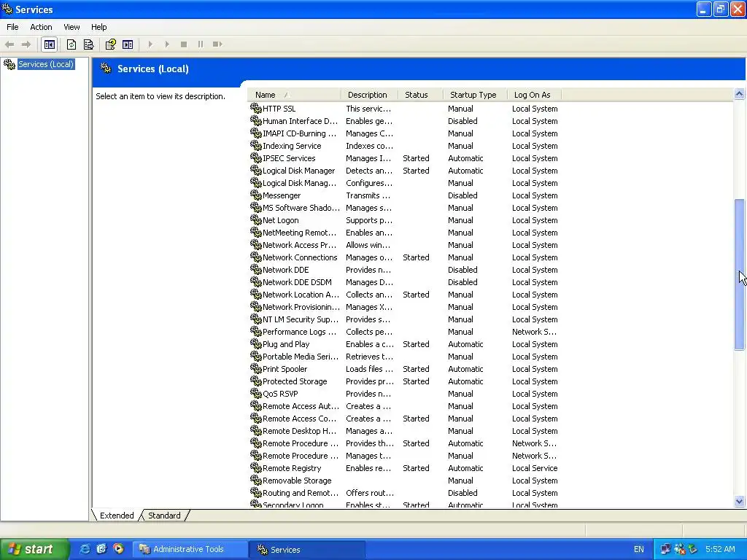This screenshot has width=747, height=560.
Task: Click the Stop Service square icon
Action: click(x=183, y=44)
